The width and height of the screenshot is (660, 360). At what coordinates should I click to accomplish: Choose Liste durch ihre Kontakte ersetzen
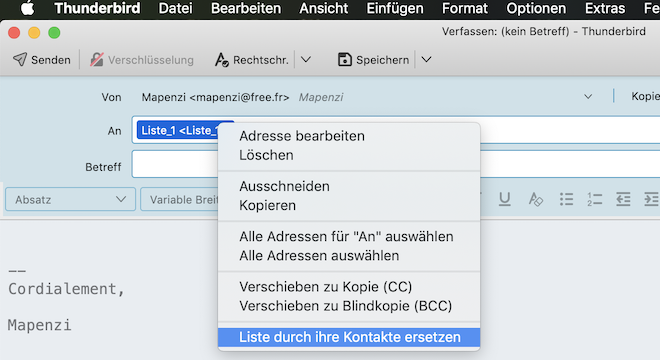tap(349, 337)
